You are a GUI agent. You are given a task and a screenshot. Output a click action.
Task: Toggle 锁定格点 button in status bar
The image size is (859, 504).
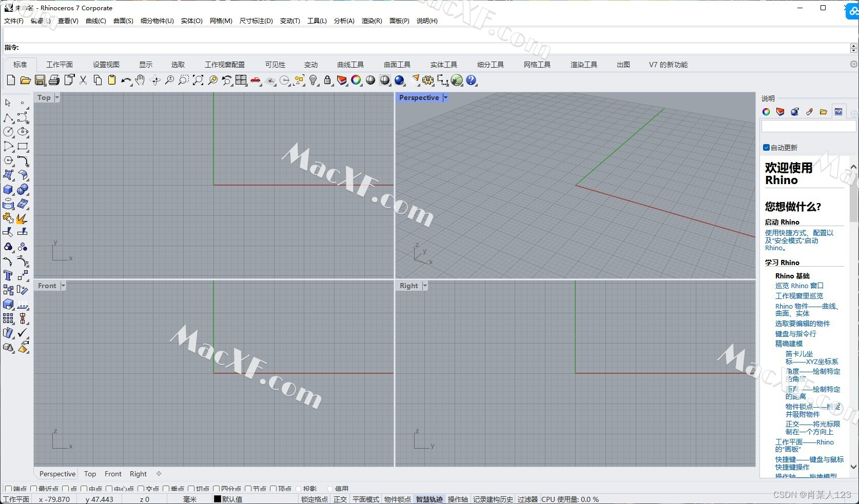314,499
